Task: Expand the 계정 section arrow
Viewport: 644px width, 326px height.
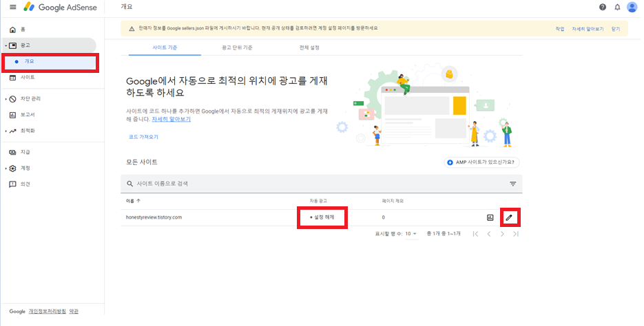Action: click(x=6, y=169)
